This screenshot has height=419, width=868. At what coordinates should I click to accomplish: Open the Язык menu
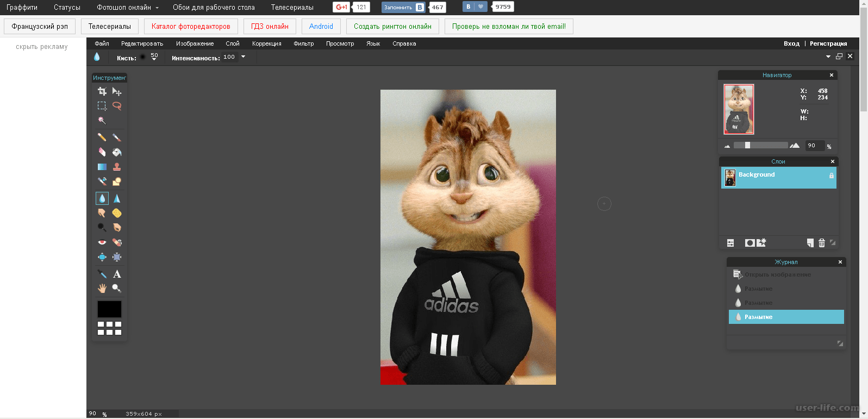373,43
